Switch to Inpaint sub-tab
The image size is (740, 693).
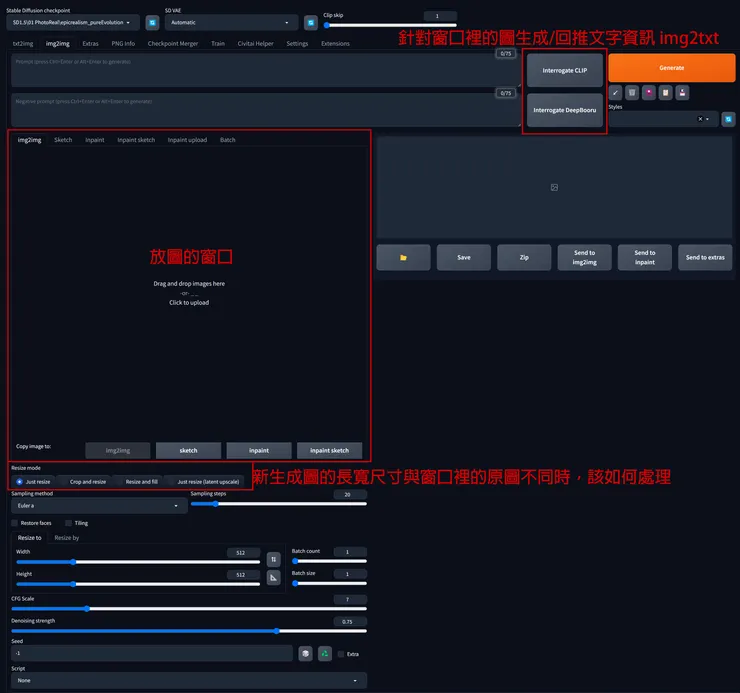coord(95,140)
